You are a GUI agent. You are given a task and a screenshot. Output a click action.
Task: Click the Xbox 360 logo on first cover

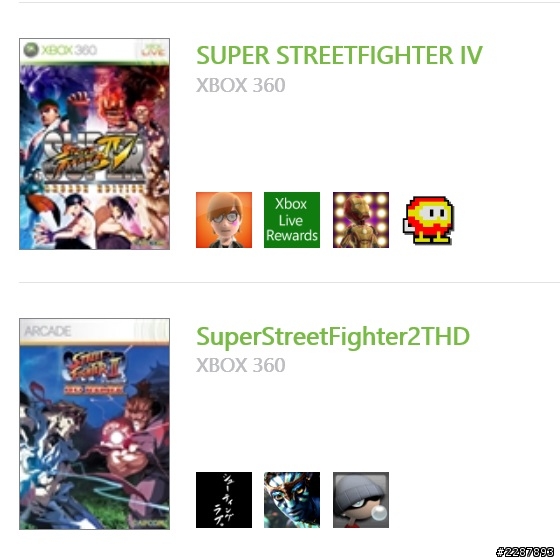click(60, 50)
